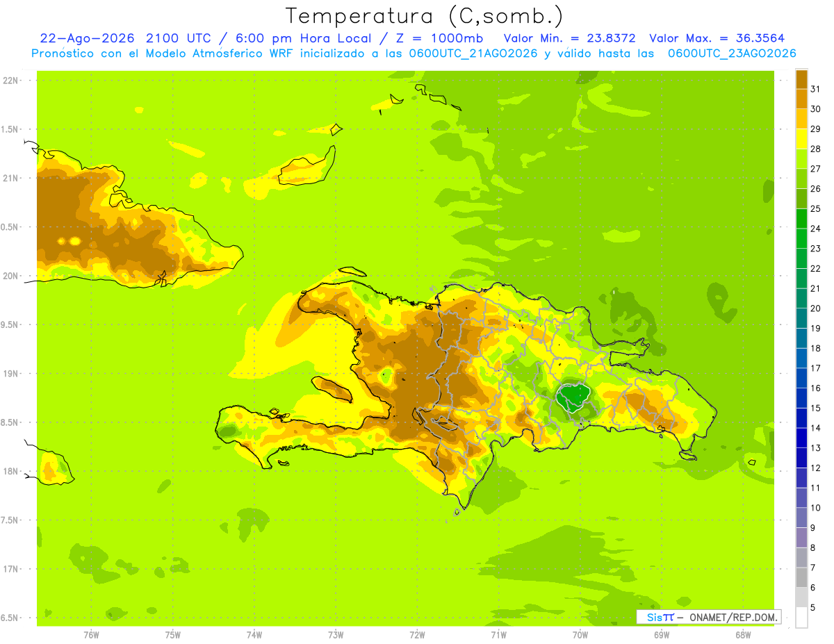834x644 pixels.
Task: Click the '0600UTC_23AGO2026' valid-until timestamp
Action: point(731,53)
